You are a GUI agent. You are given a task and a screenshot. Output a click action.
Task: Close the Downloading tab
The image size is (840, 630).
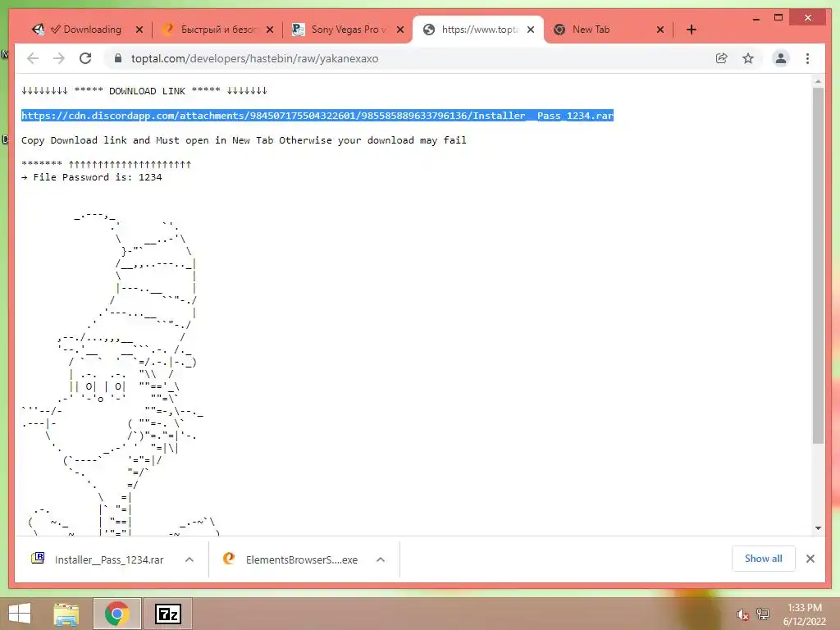[139, 30]
